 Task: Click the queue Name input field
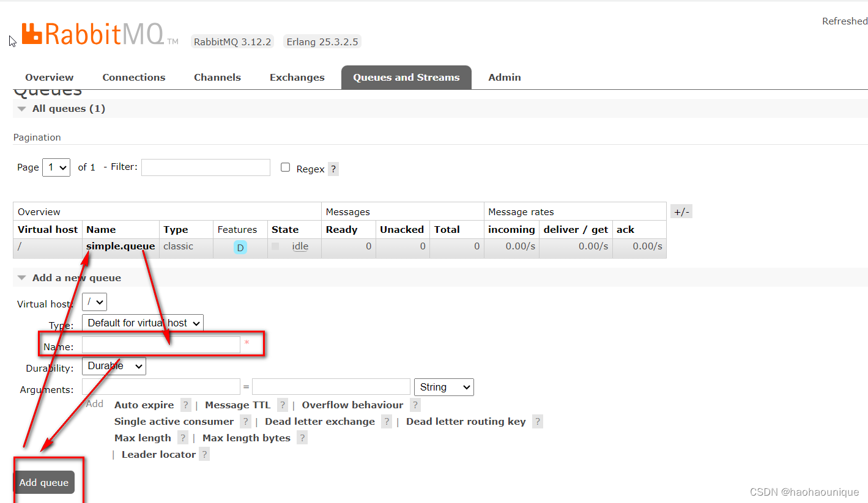pos(161,344)
